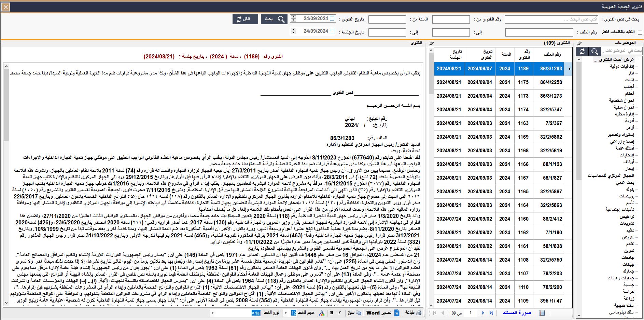Pin the الفتاوى (109) panel with its pushpin
This screenshot has width=644, height=320.
[x=431, y=43]
